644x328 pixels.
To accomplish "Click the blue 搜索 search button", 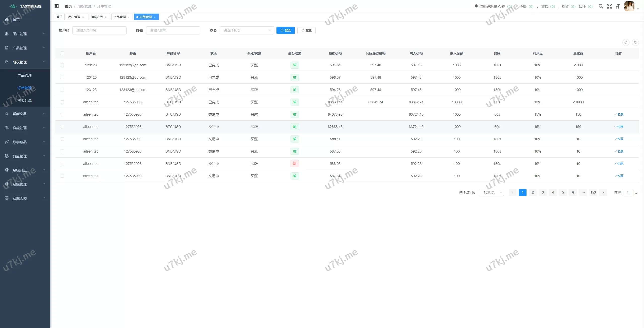I will point(285,30).
